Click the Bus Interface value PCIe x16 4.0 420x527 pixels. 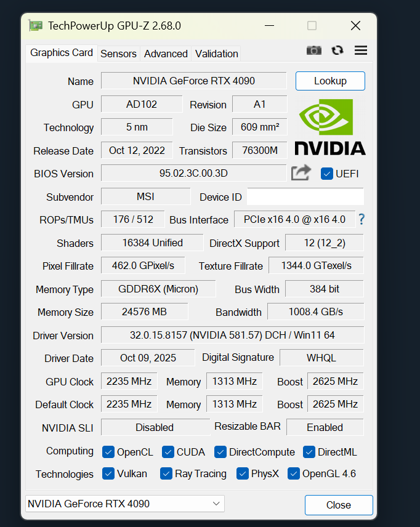pos(294,219)
